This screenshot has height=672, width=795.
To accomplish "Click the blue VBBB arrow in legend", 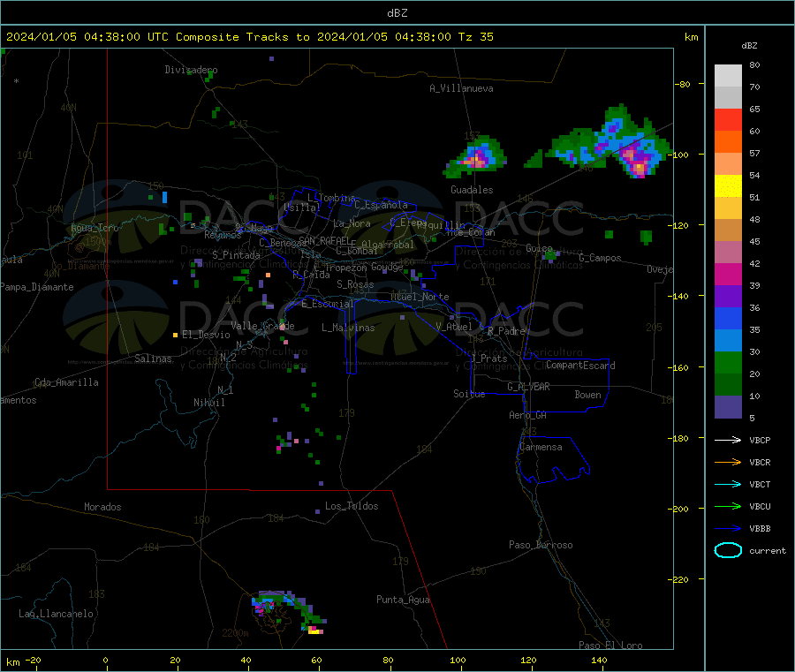I will point(728,528).
